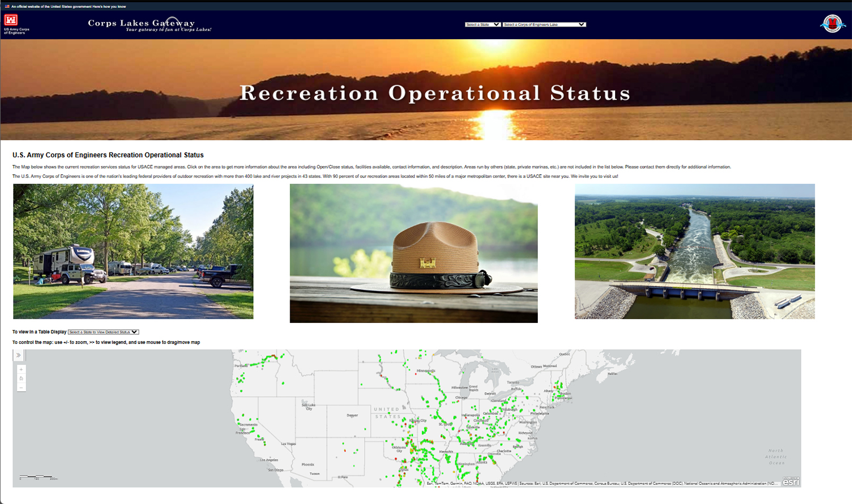Click the map zoom out button
852x504 pixels.
[20, 388]
